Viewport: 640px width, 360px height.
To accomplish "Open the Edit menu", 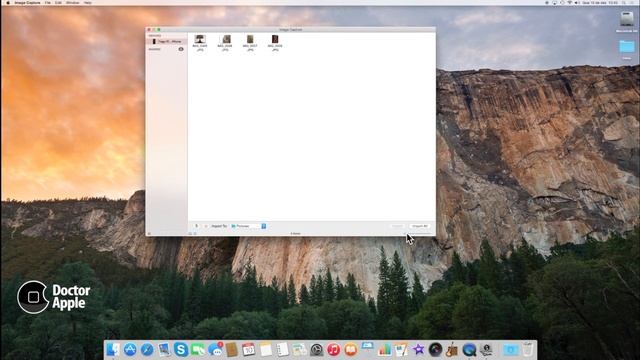I will pos(58,2).
